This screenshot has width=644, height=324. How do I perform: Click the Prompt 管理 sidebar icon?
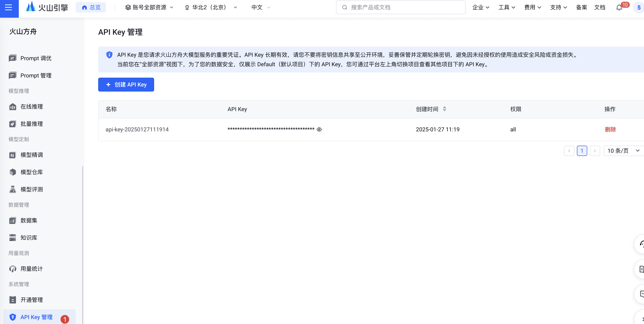13,75
